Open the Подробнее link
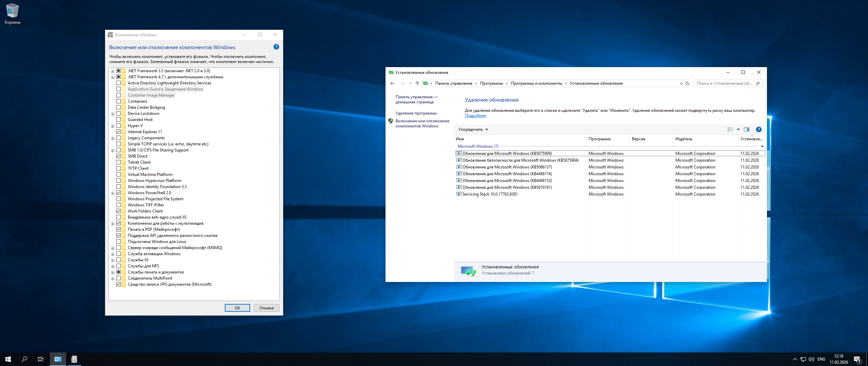Viewport: 868px width, 366px height. tap(475, 116)
